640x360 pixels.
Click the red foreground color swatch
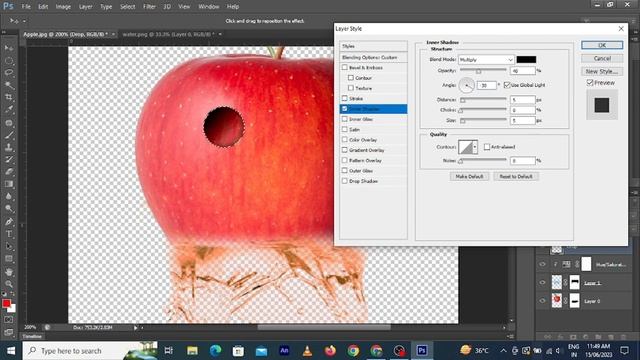(x=6, y=303)
